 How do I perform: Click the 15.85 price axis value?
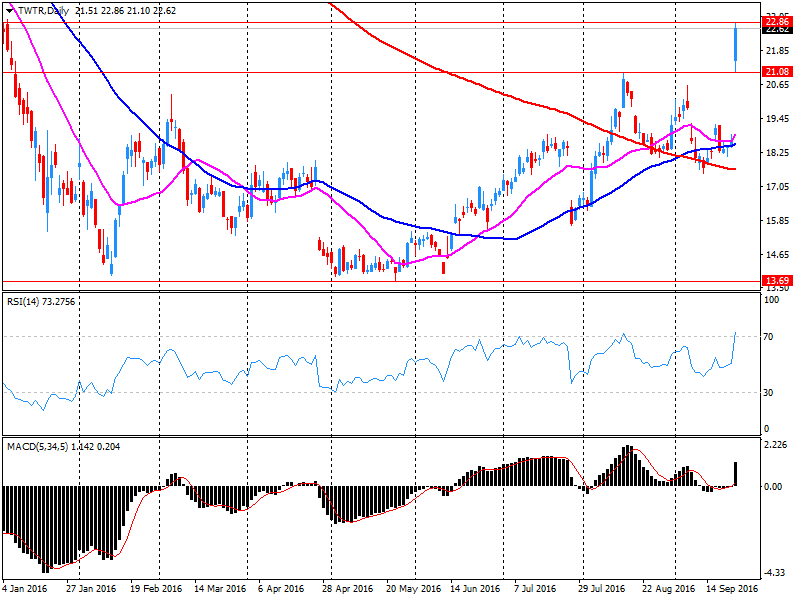[x=778, y=221]
